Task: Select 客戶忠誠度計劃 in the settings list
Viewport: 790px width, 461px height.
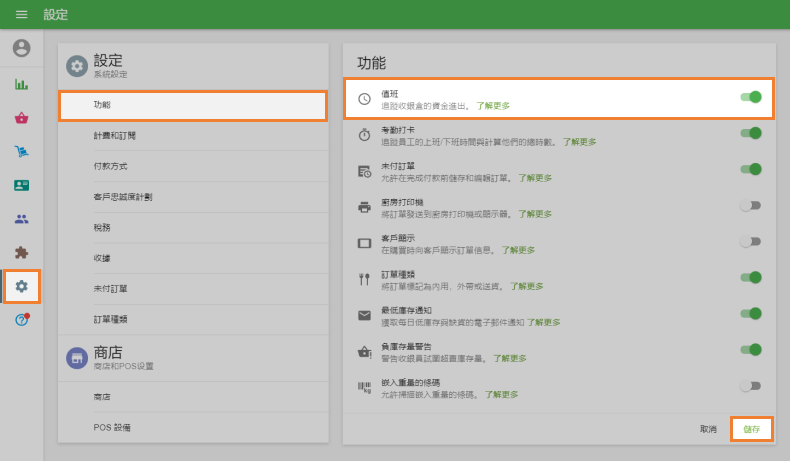Action: click(193, 197)
